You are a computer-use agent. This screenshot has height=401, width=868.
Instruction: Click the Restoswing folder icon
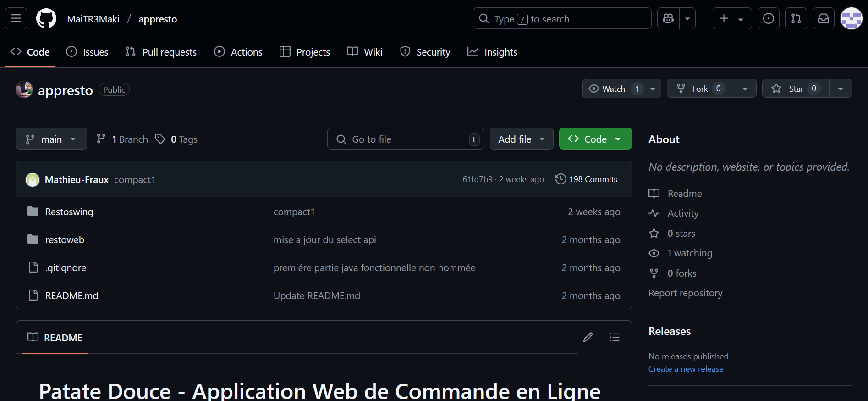pos(33,211)
